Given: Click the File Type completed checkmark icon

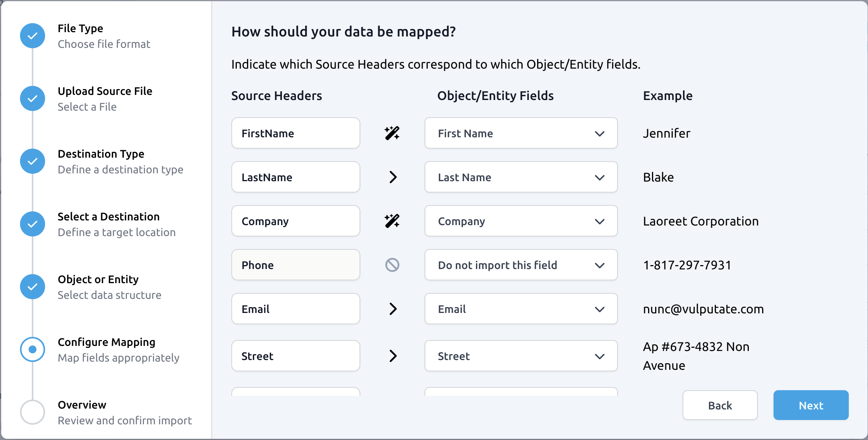Looking at the screenshot, I should click(33, 36).
